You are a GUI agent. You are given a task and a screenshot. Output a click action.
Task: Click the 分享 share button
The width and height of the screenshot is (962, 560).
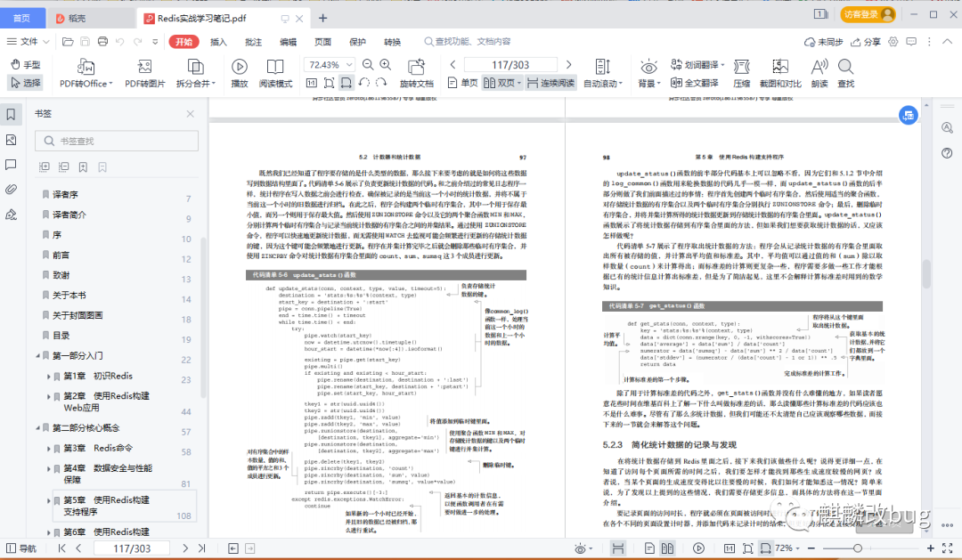click(866, 42)
